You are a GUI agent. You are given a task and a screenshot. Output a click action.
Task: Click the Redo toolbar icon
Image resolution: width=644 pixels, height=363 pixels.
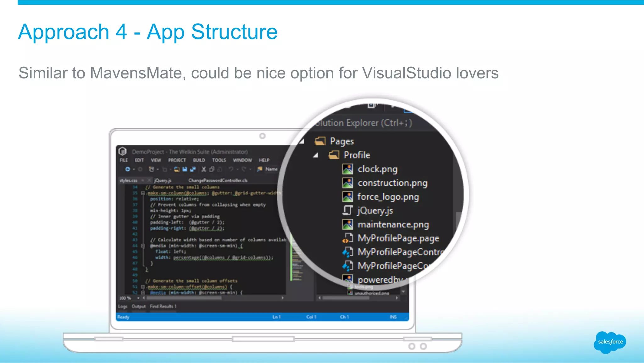[244, 169]
